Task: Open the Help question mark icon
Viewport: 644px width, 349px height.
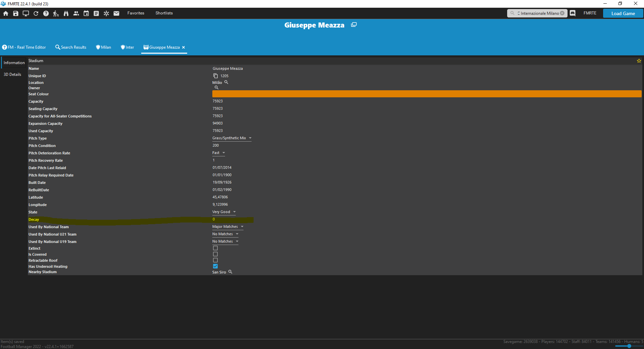Action: tap(46, 13)
